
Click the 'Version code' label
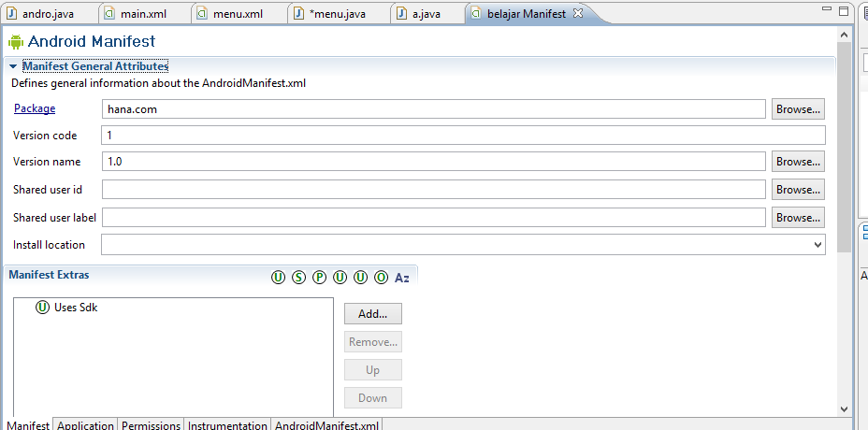pos(45,136)
